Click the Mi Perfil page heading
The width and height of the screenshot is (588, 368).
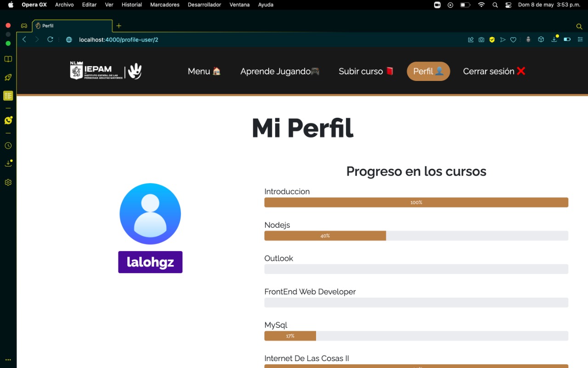303,128
